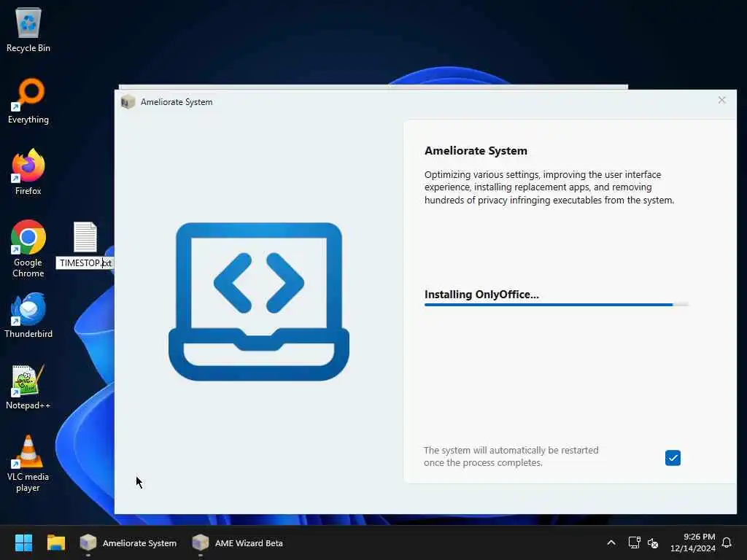Open File Explorer from the taskbar
The image size is (747, 560).
pyautogui.click(x=55, y=542)
